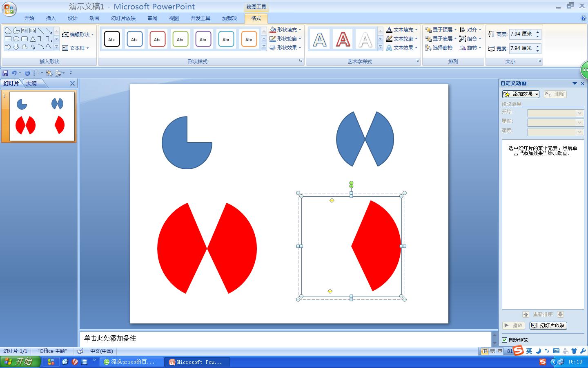The width and height of the screenshot is (588, 368).
Task: Open 对齐 align menu
Action: click(x=470, y=29)
